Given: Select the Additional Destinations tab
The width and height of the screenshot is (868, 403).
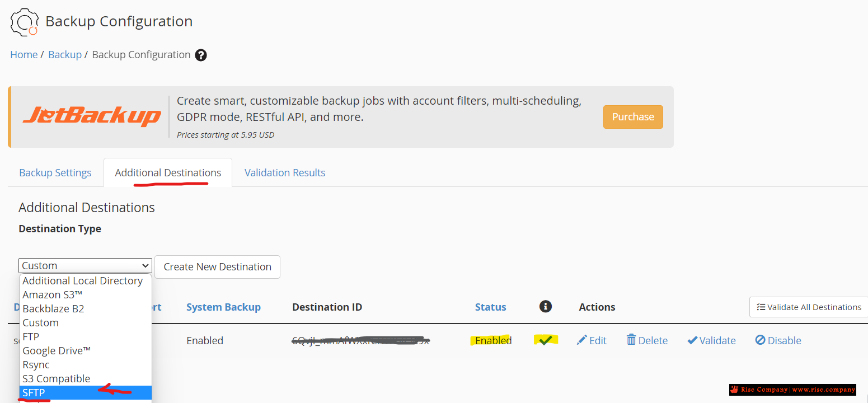Looking at the screenshot, I should click(x=168, y=172).
